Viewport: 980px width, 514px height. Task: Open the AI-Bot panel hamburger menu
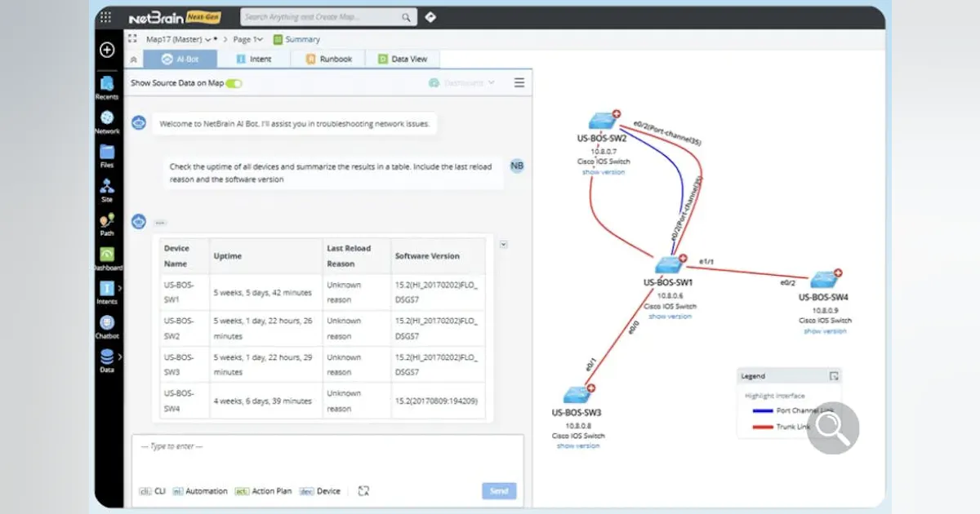[519, 82]
